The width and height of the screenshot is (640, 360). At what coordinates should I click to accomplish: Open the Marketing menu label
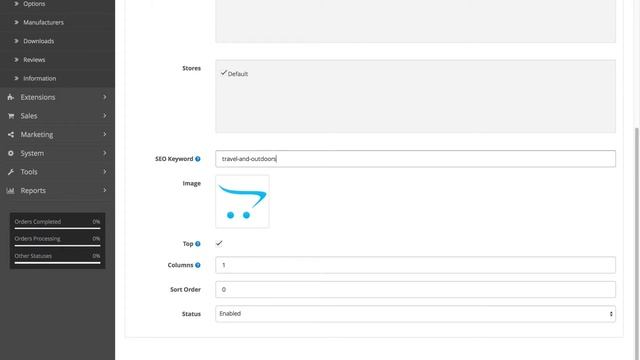pos(37,134)
